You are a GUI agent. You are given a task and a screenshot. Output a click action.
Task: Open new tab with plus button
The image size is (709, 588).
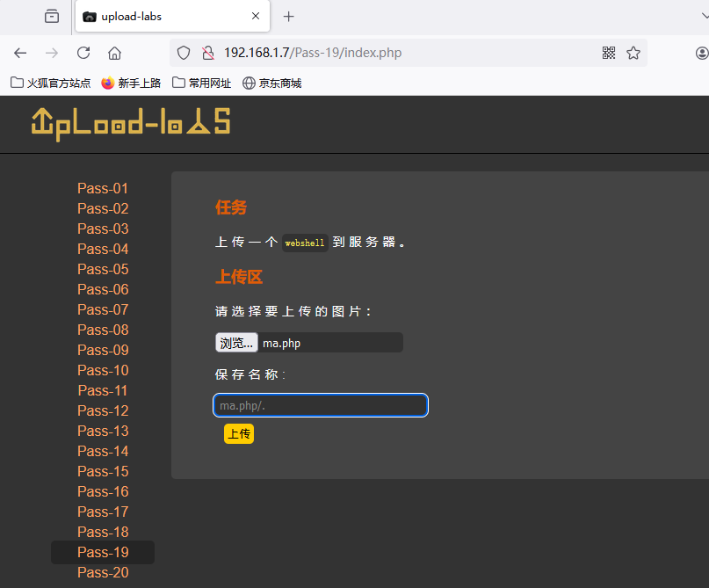289,16
